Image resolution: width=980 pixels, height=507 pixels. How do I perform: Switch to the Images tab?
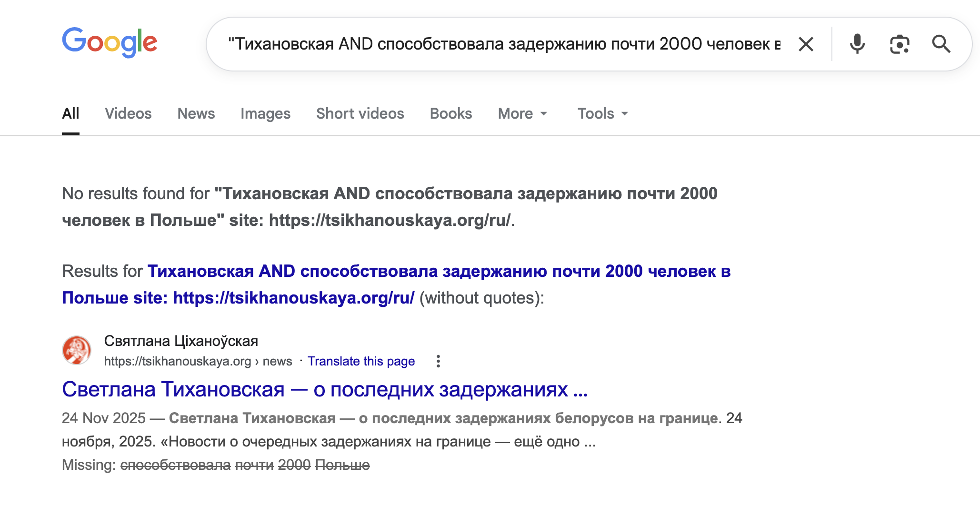(265, 113)
